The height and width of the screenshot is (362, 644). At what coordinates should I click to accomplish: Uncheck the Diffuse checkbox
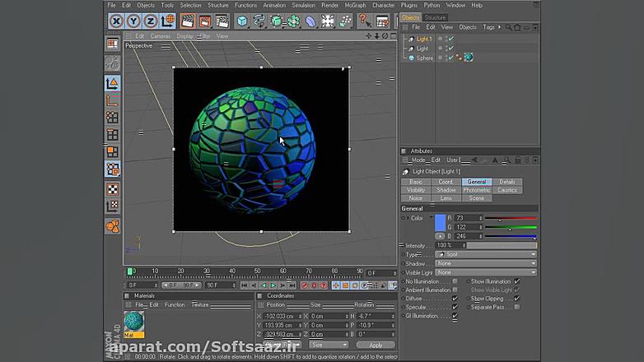pos(455,299)
